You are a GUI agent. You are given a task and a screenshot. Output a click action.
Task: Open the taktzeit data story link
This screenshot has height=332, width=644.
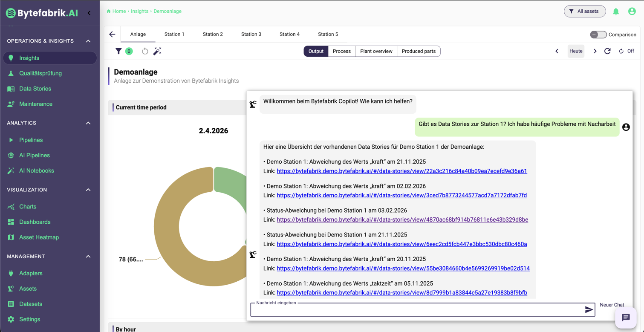coord(401,293)
